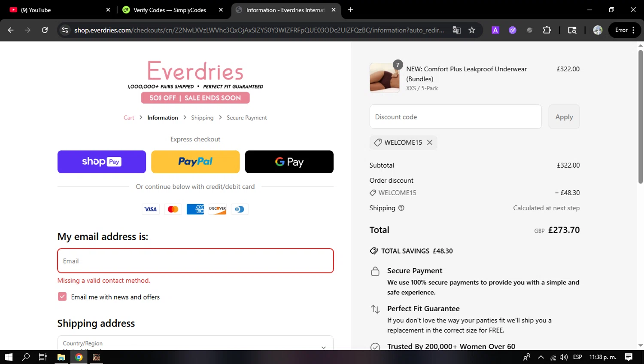Image resolution: width=644 pixels, height=364 pixels.
Task: Click the 'Perfect Fit Guarantee' heading
Action: pos(423,309)
